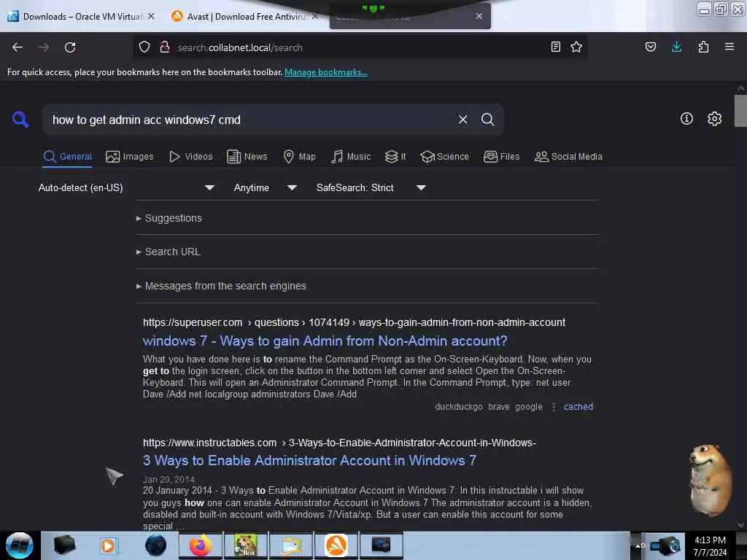Screen dimensions: 747x560
Task: Open Ways to gain Admin from Non-Admin result
Action: pos(325,341)
